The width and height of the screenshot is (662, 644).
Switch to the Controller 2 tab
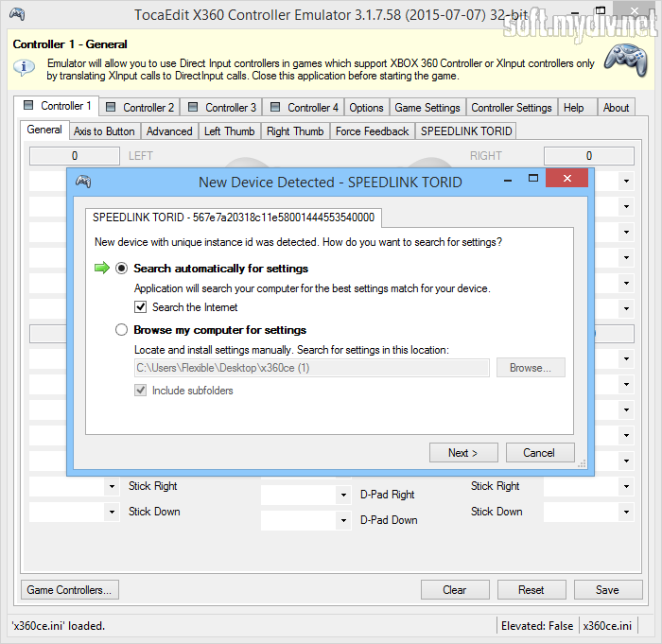pos(140,107)
